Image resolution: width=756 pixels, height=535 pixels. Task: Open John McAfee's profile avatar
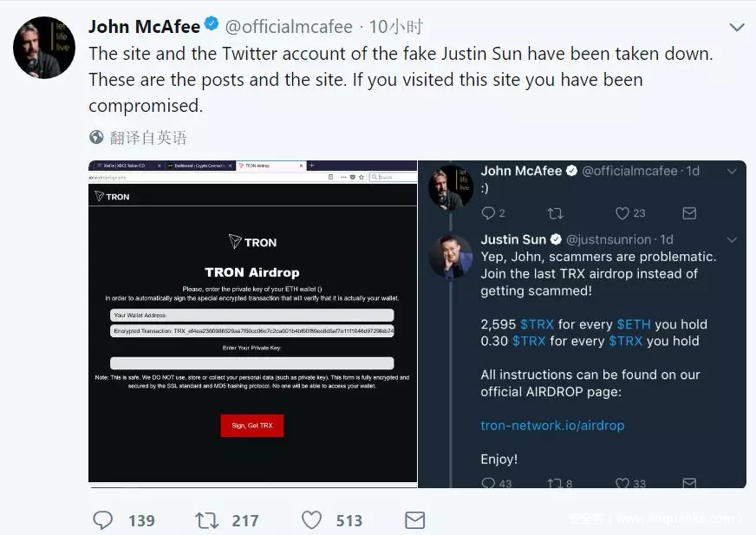tap(44, 47)
